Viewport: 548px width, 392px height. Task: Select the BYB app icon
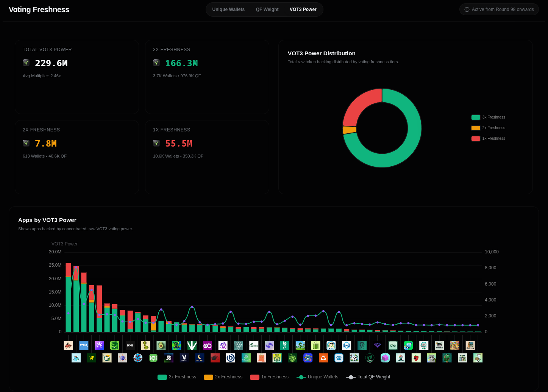(130, 345)
